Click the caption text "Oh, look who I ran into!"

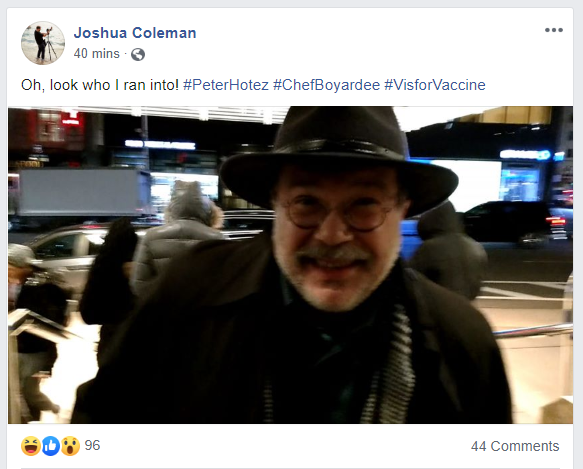tap(100, 85)
